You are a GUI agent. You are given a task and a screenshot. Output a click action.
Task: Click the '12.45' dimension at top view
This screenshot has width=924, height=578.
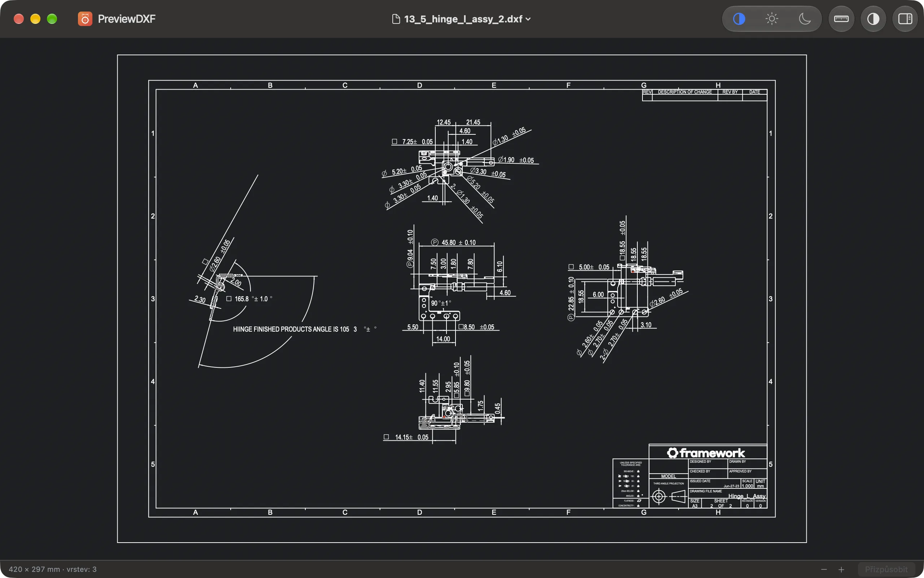(444, 122)
